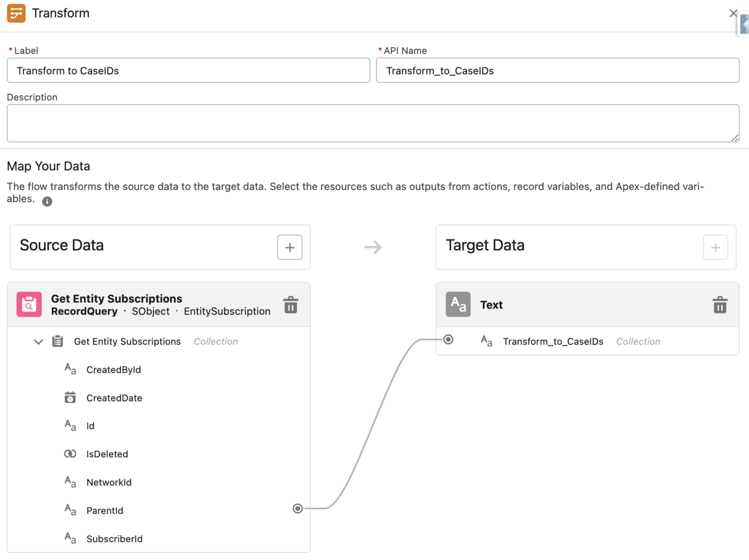Click the text-type icon beside CreatedById

[x=70, y=369]
